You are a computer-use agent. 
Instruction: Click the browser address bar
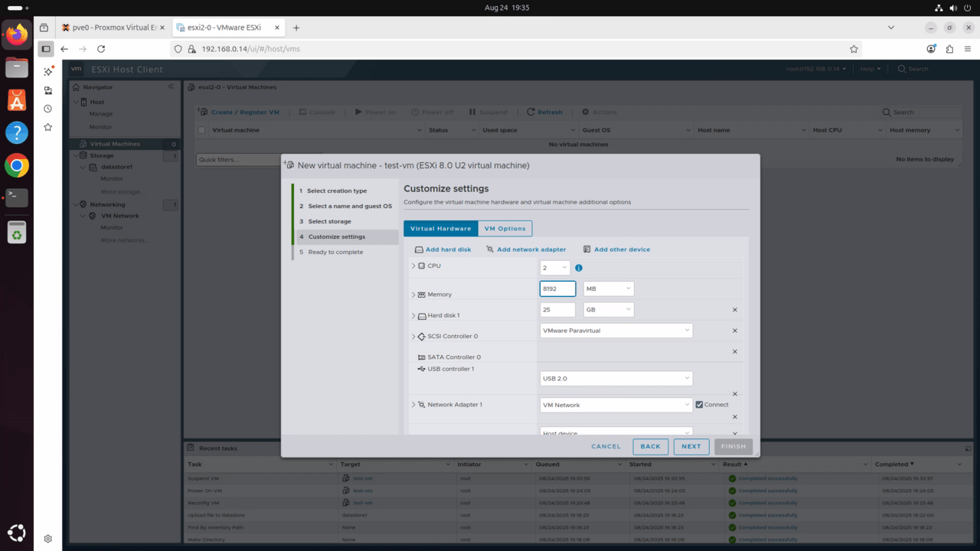pos(517,49)
